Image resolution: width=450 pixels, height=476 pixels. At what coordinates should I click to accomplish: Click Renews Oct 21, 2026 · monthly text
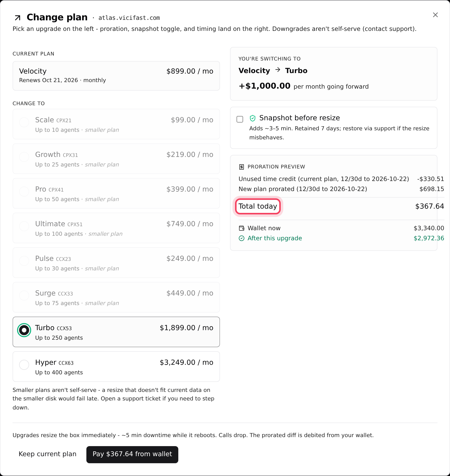(63, 80)
